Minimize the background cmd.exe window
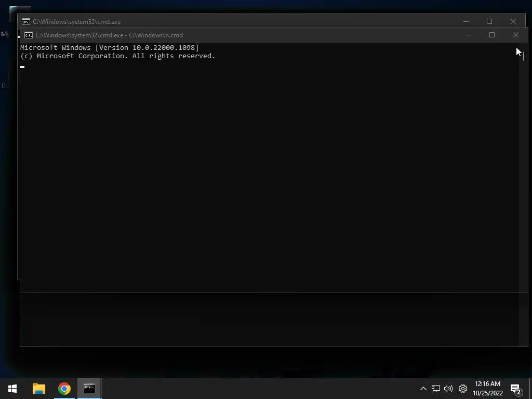This screenshot has width=532, height=399. coord(466,21)
